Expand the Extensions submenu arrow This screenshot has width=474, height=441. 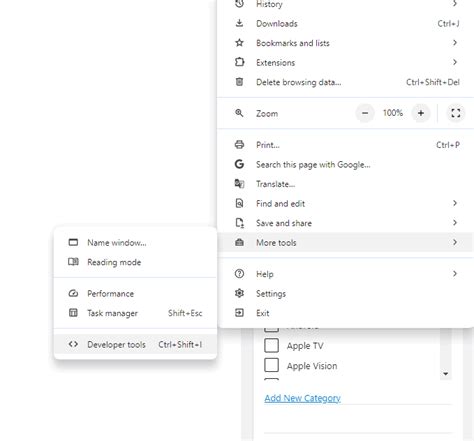click(x=455, y=62)
